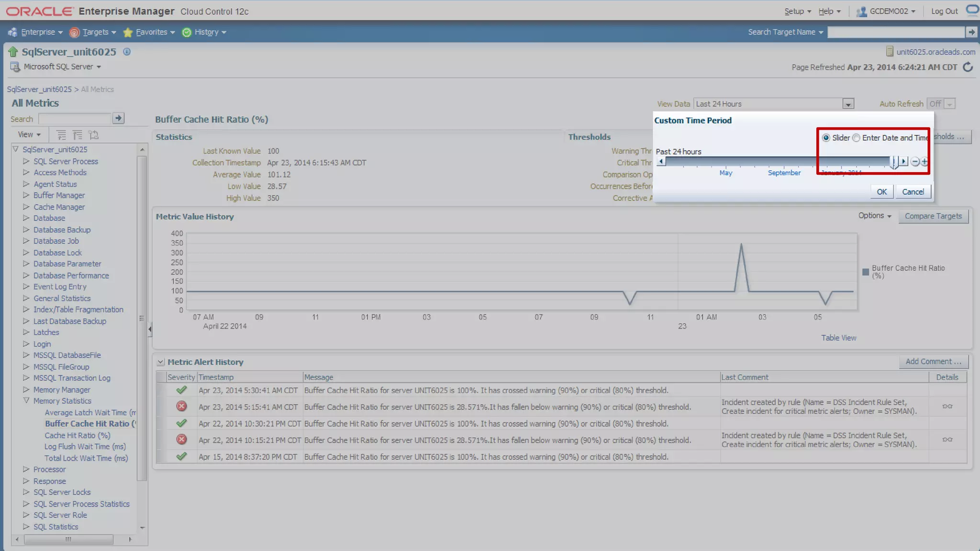Collapse the Memory Statistics tree node

point(26,401)
